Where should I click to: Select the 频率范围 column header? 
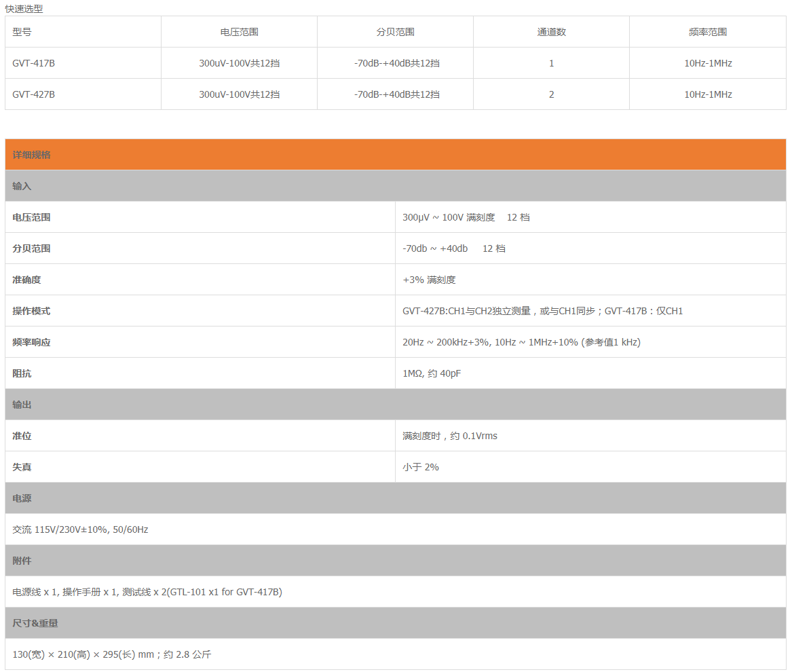[708, 32]
